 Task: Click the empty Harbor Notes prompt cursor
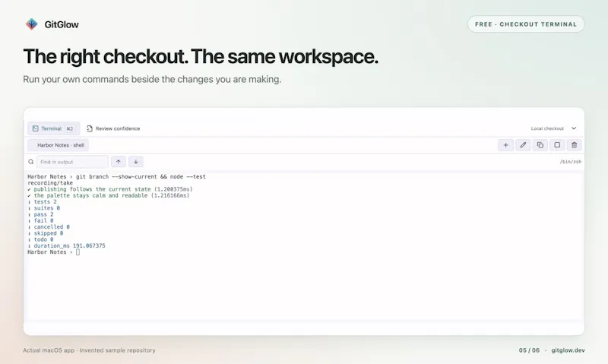coord(78,252)
